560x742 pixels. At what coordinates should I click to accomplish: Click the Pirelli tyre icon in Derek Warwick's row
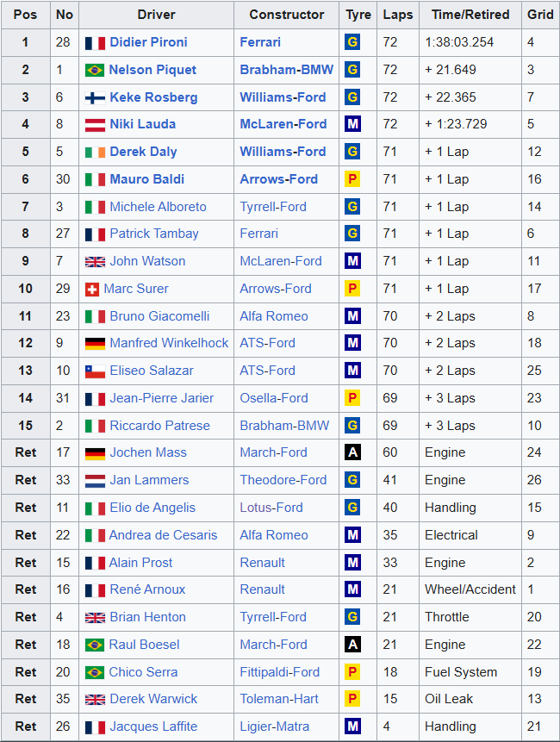tap(352, 698)
